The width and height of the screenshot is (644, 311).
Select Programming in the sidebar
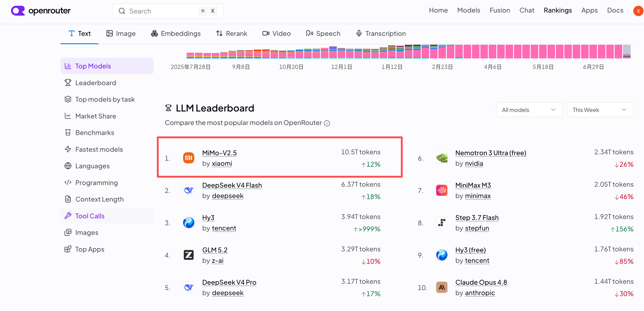(107, 183)
